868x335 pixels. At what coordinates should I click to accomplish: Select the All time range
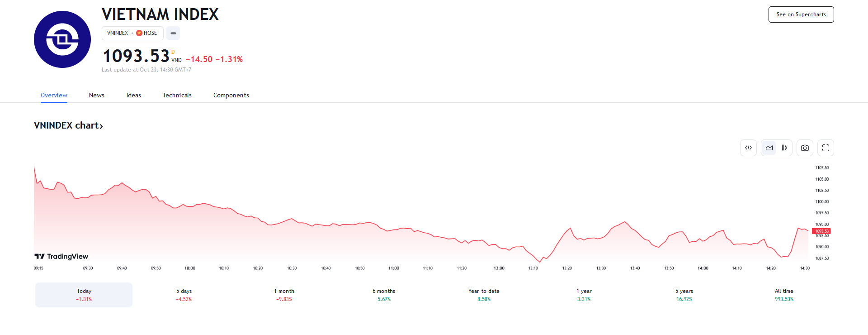click(784, 295)
